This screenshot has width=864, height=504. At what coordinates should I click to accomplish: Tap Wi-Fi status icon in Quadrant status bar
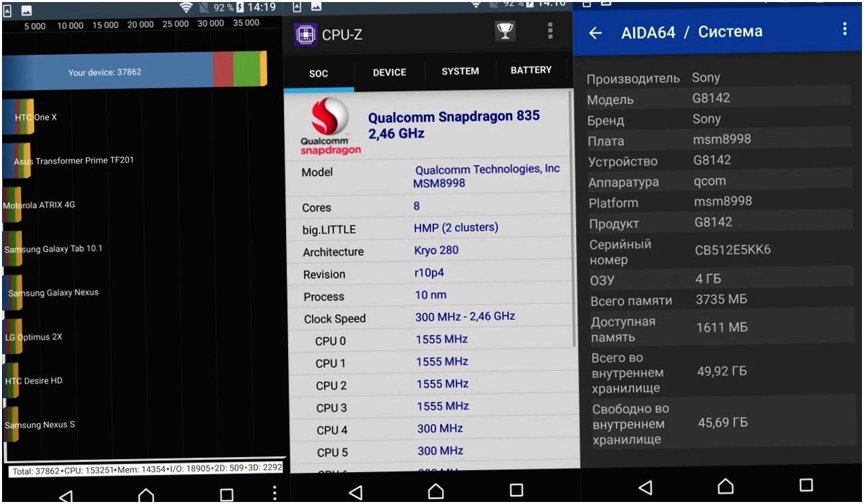185,7
